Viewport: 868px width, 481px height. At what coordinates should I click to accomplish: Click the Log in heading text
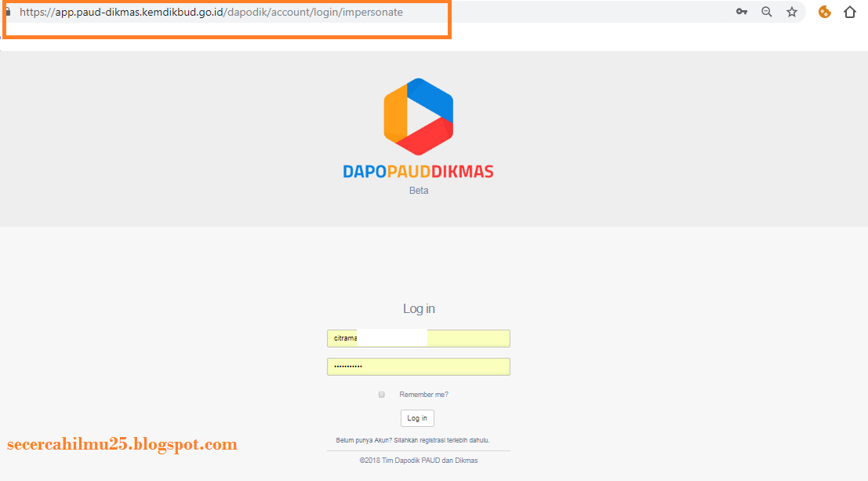419,308
